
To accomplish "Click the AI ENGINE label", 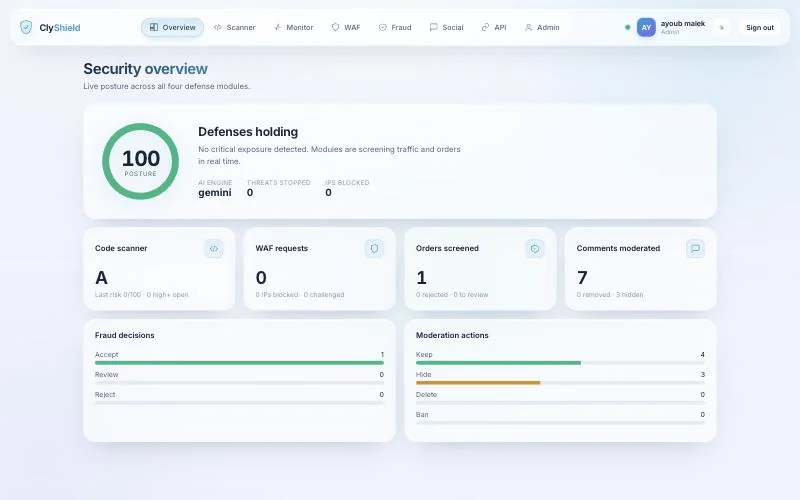I will [215, 182].
